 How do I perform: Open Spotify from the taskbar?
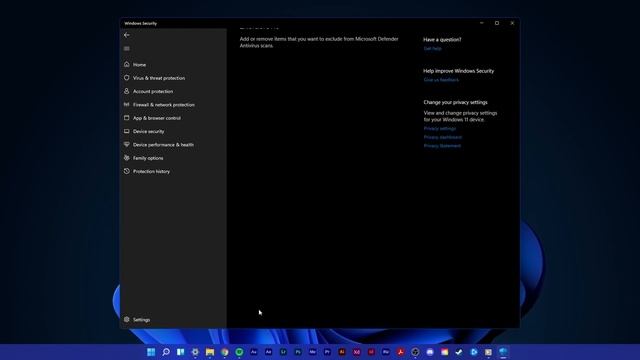[239, 352]
